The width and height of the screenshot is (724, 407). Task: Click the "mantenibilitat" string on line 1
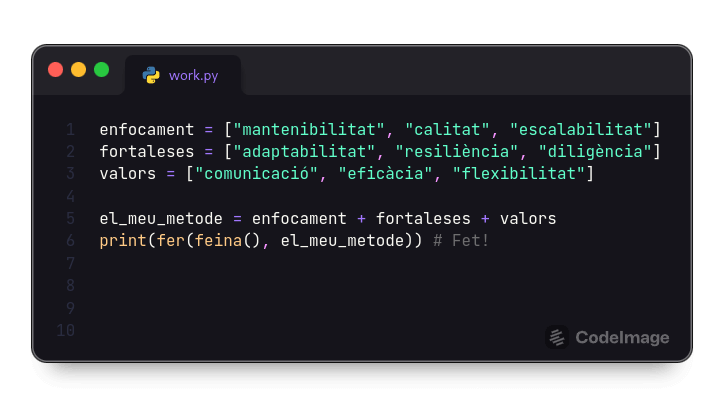tap(309, 129)
